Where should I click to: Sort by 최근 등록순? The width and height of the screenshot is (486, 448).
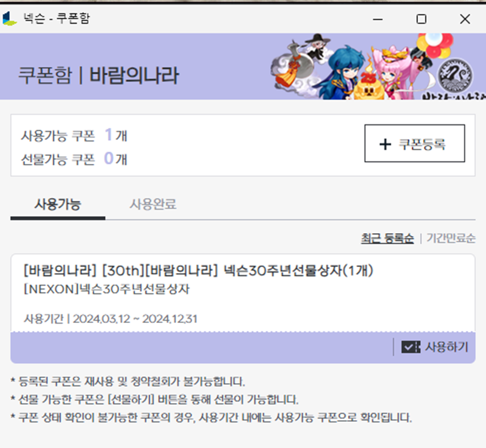click(387, 238)
